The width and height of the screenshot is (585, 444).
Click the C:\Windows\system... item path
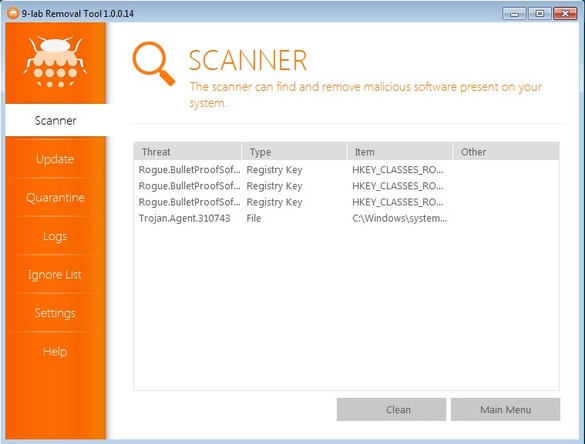click(x=400, y=218)
